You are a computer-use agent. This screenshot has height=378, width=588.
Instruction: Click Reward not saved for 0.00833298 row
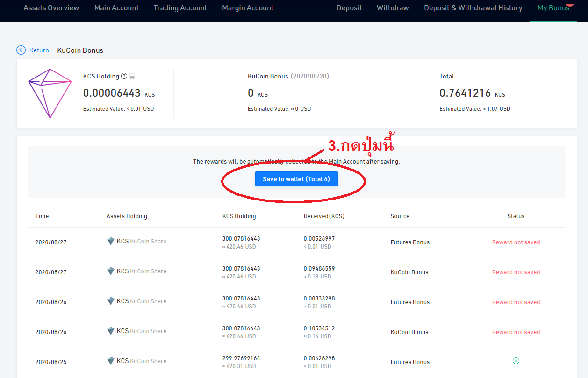coord(516,302)
